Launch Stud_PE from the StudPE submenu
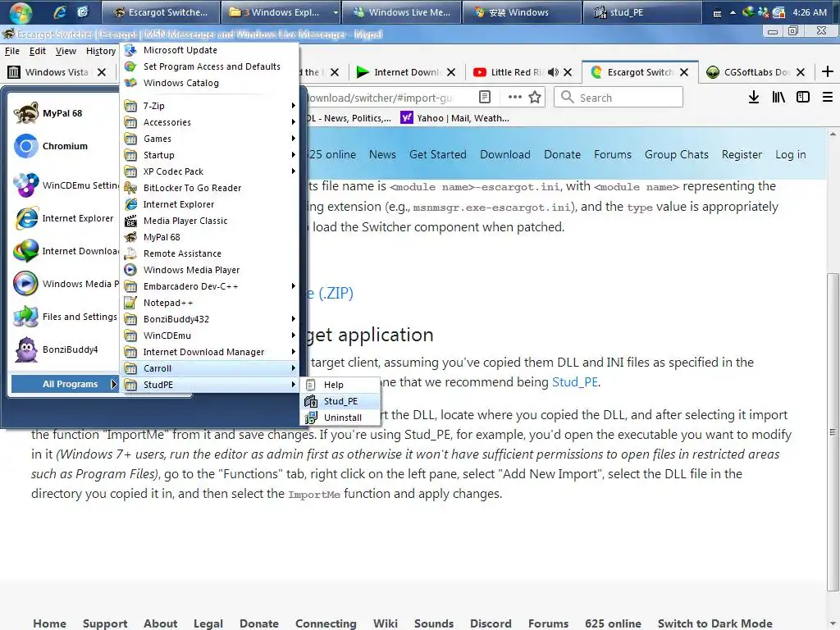Viewport: 840px width, 630px height. point(340,401)
